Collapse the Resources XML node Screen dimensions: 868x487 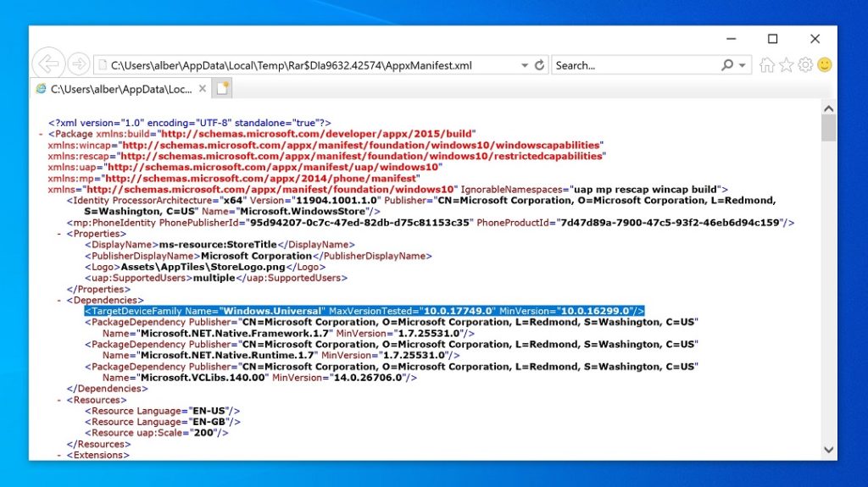(x=59, y=400)
